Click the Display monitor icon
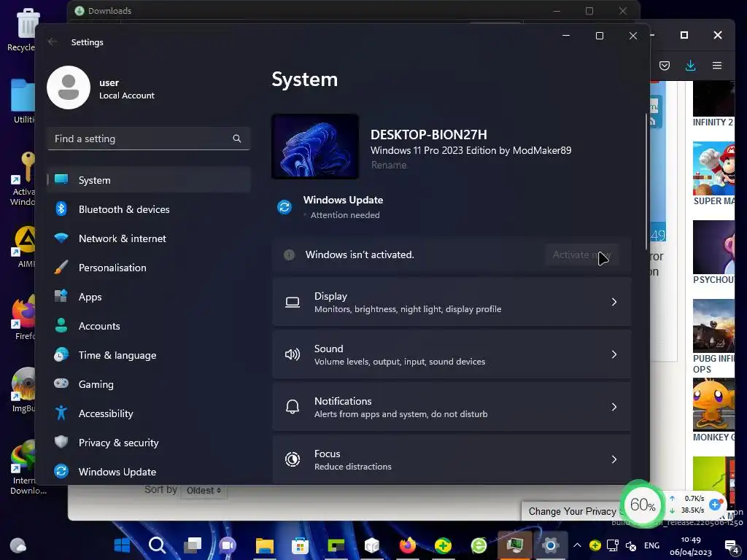 (293, 303)
